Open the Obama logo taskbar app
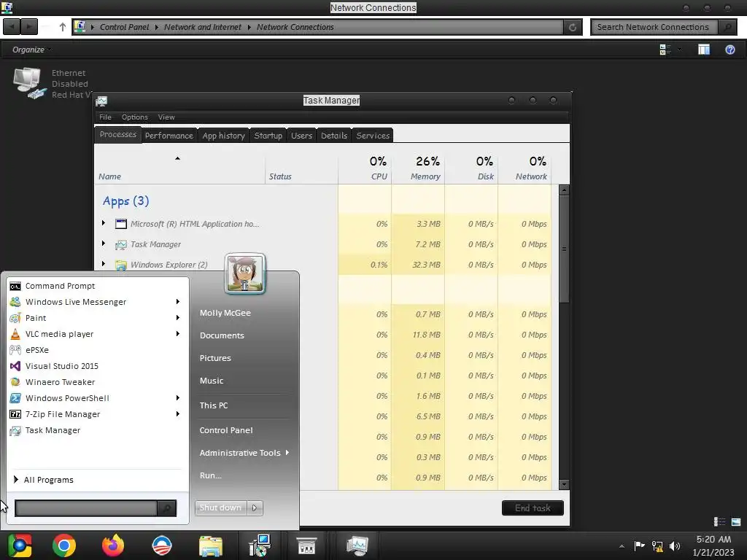Image resolution: width=747 pixels, height=560 pixels. click(161, 545)
